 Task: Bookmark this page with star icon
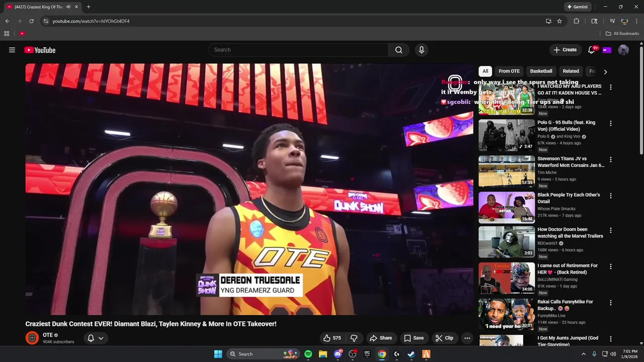pos(559,21)
